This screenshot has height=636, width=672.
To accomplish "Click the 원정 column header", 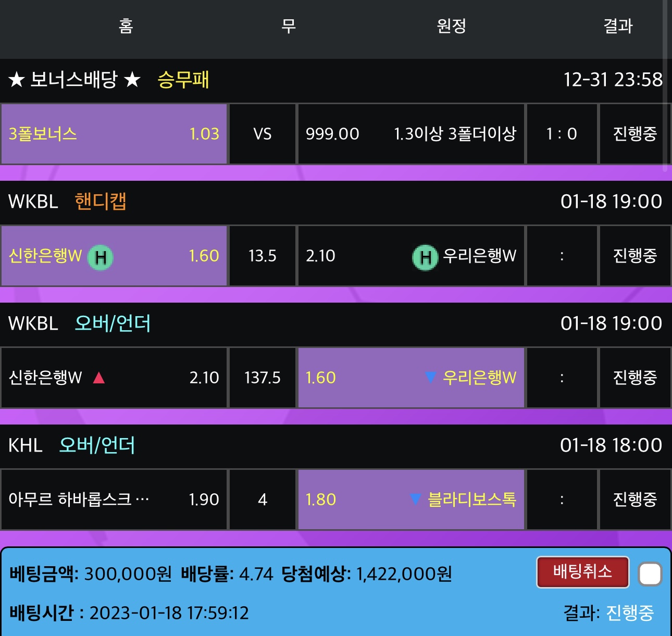I will [451, 26].
